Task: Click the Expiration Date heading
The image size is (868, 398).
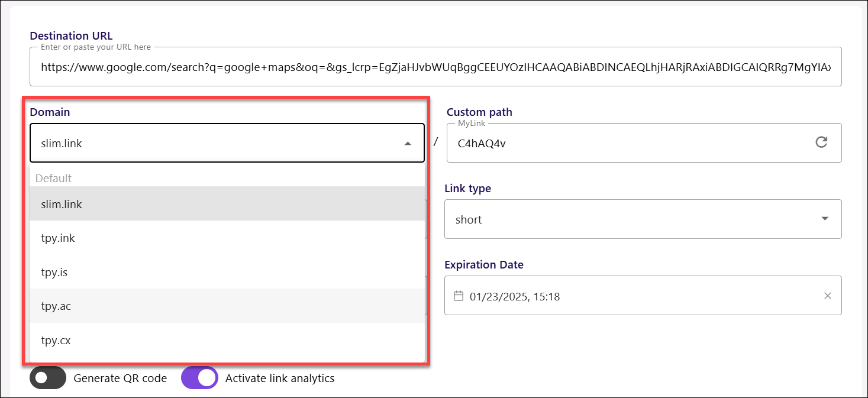Action: click(x=484, y=264)
